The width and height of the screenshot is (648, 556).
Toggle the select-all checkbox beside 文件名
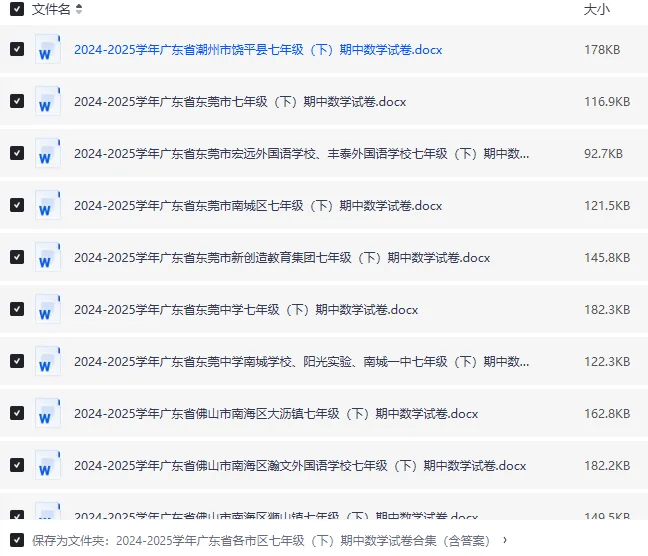pos(17,9)
